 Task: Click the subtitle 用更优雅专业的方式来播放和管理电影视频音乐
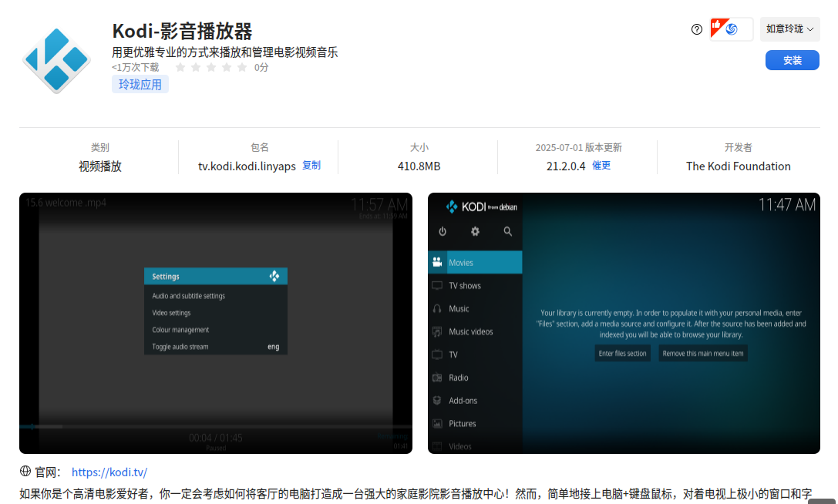coord(224,52)
